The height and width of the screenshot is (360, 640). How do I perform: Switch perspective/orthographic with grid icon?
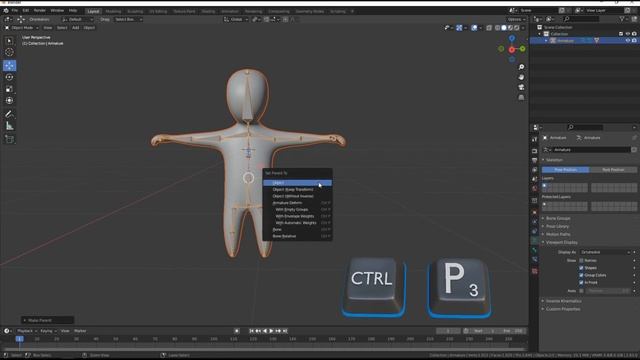(521, 98)
